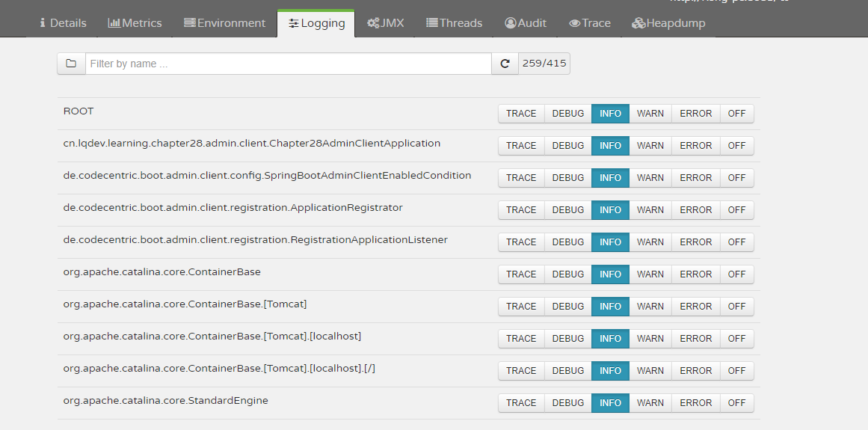Set [Tomcat].[localhost] logger to TRACE
The image size is (868, 430).
coord(521,338)
